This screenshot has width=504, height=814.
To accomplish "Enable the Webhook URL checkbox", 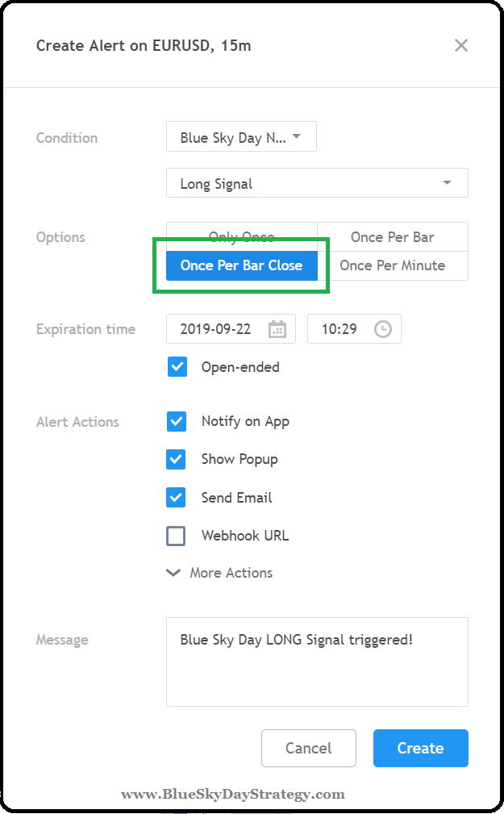I will tap(176, 536).
